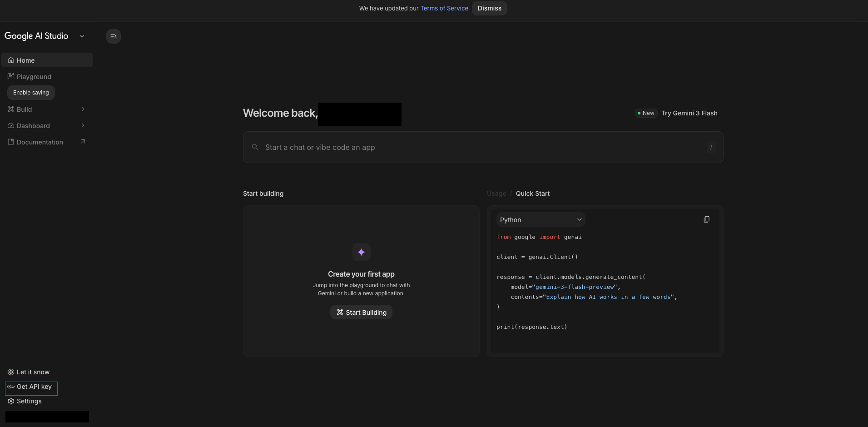Click the Start Building button

click(362, 312)
